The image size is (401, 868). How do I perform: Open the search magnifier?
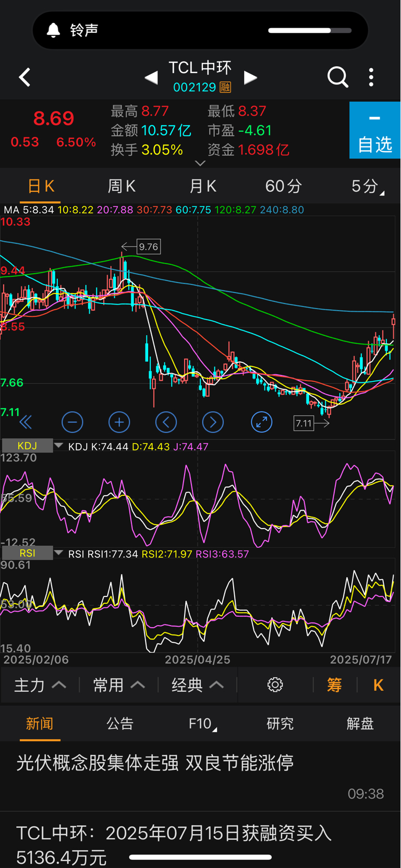337,77
